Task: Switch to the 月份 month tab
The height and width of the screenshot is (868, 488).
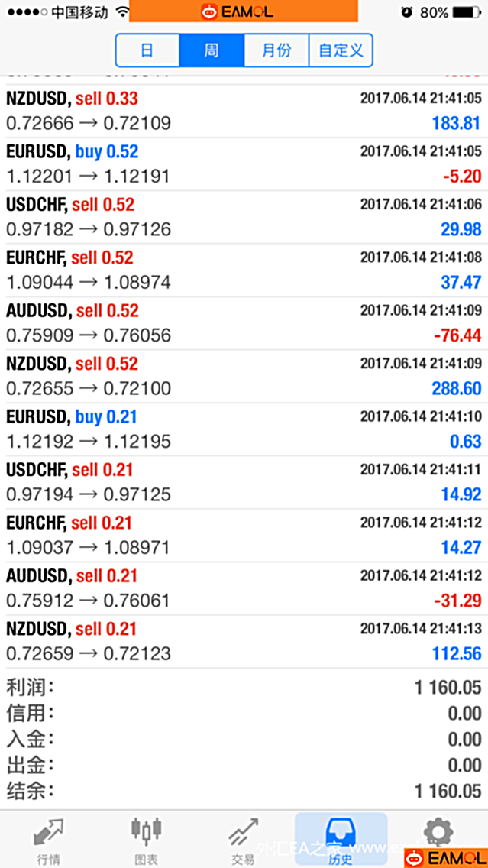Action: tap(276, 51)
